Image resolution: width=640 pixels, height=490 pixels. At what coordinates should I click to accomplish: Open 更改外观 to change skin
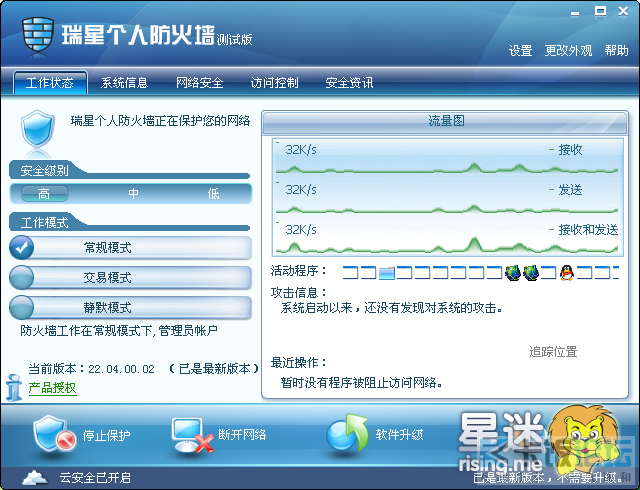[568, 51]
